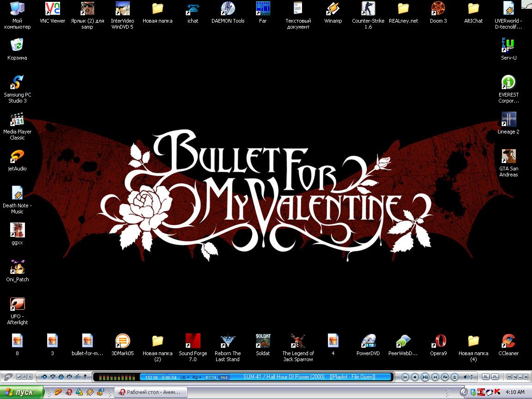
Task: Select the bullet-for-m... image file
Action: tap(87, 345)
